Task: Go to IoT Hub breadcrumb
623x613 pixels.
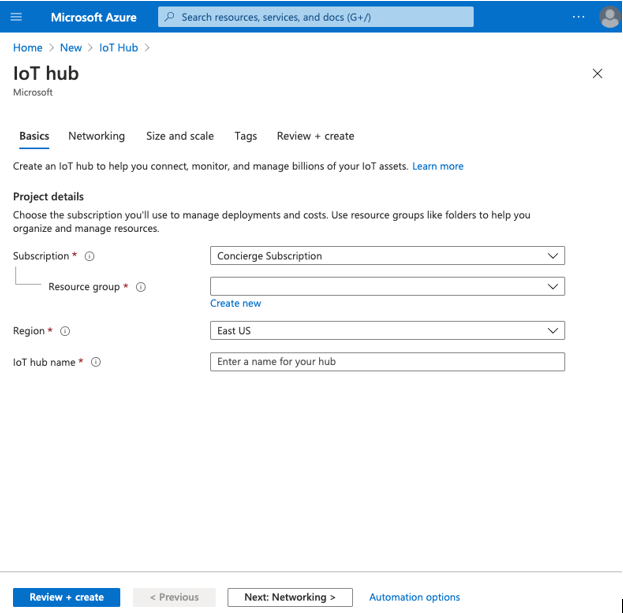Action: (x=118, y=48)
